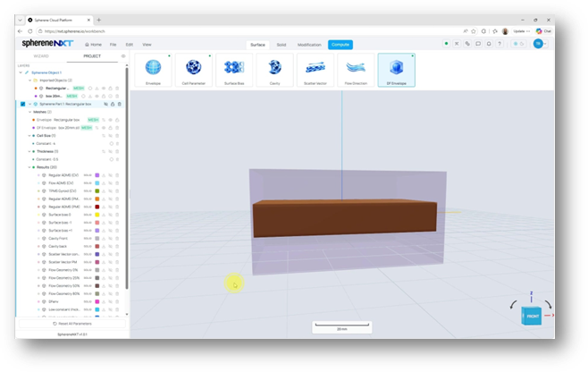Collapse the Imported Objects folder
588x372 pixels.
(30, 80)
